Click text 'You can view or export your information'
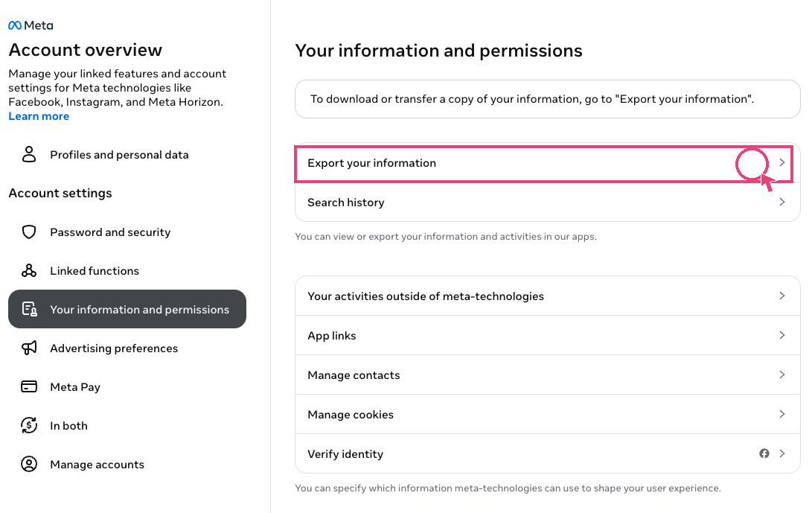 445,236
